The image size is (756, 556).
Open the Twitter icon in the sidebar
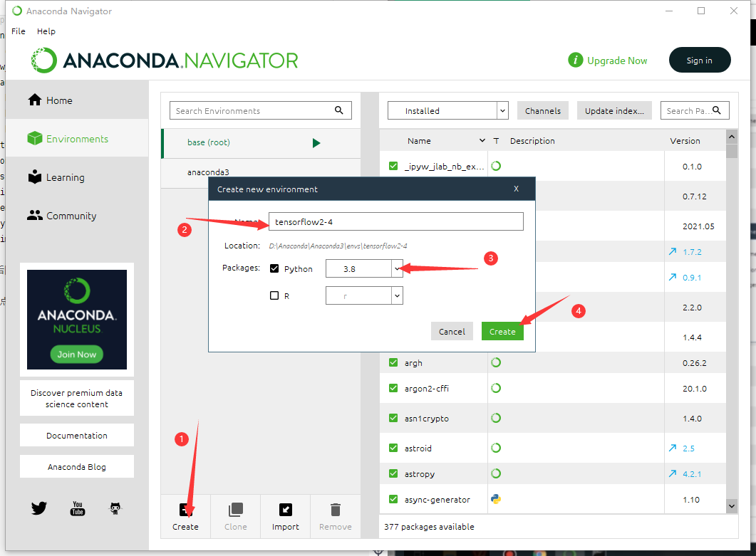pyautogui.click(x=39, y=508)
